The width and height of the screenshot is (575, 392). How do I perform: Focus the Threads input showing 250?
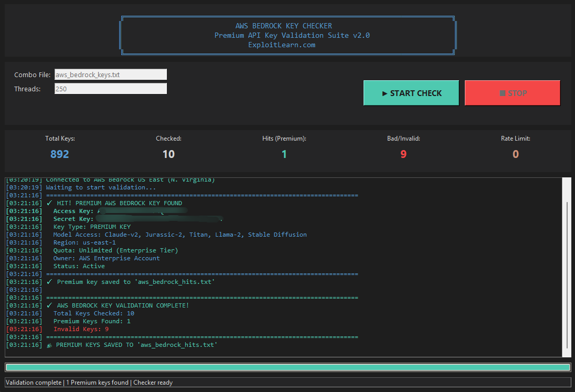pyautogui.click(x=111, y=89)
